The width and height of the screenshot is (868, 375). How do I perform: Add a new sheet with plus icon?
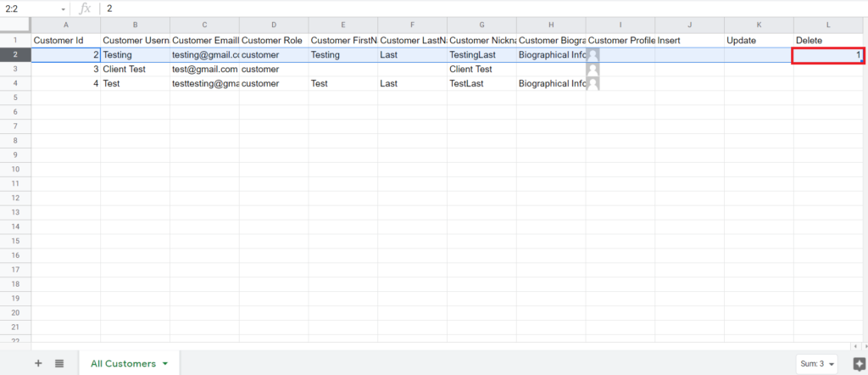pos(38,363)
